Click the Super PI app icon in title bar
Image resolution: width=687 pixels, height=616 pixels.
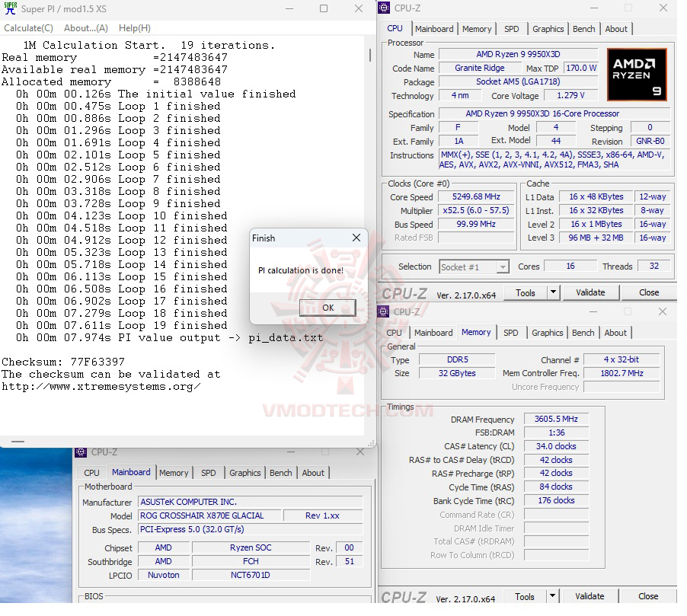10,8
